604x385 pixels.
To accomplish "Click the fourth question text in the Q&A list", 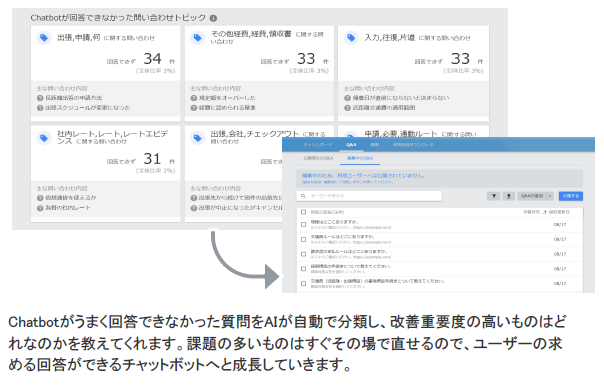I will pyautogui.click(x=351, y=266).
